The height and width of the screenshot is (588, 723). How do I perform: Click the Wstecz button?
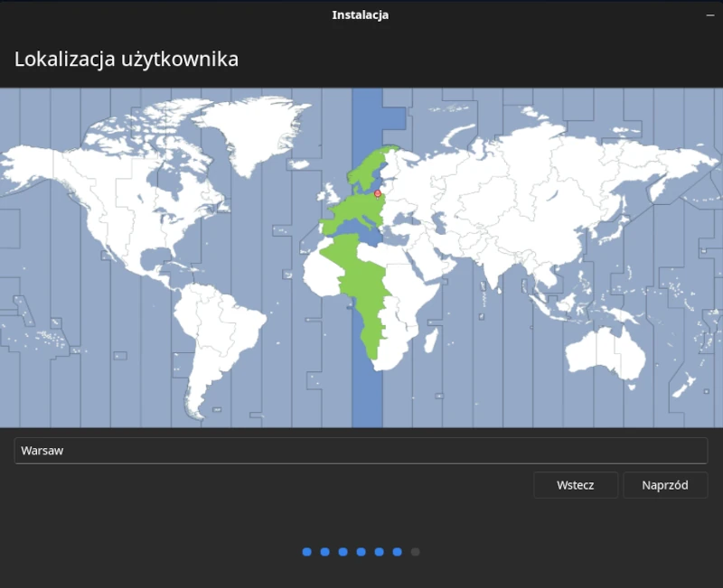(x=576, y=485)
